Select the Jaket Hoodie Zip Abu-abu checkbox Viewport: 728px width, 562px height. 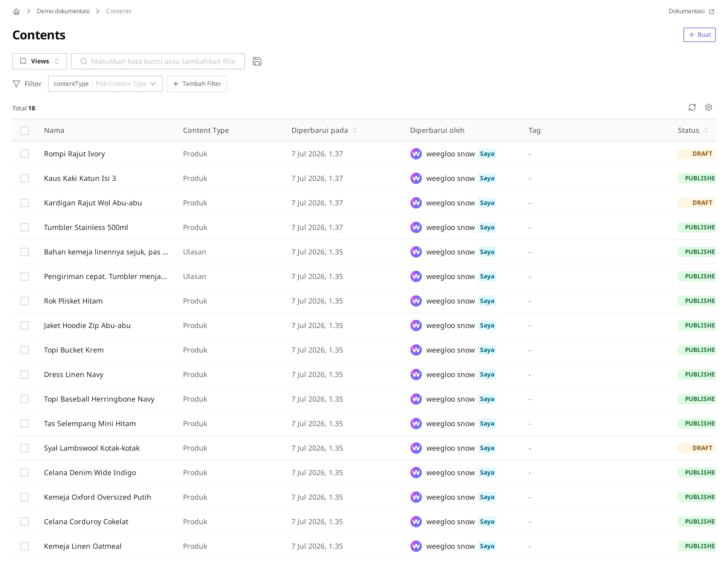tap(24, 325)
